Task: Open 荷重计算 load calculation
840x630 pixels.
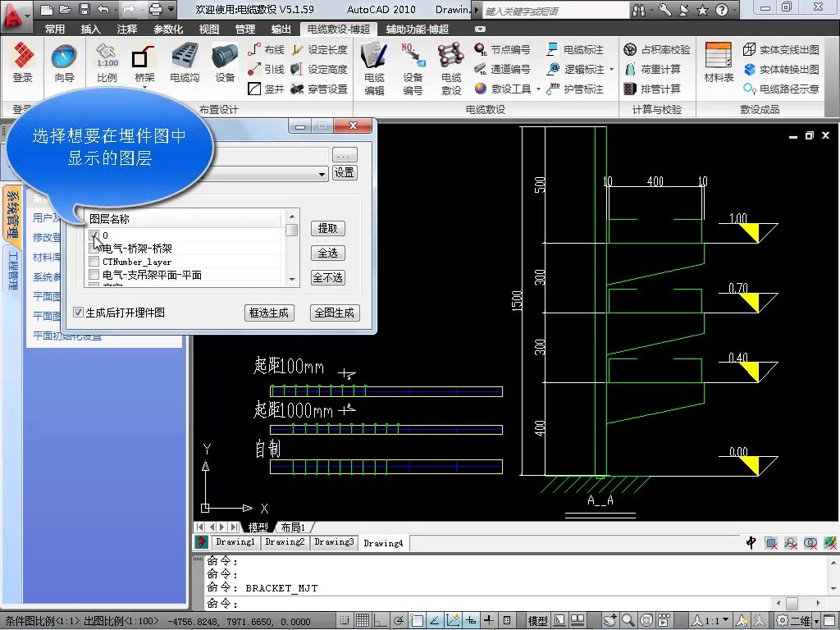Action: pos(652,69)
